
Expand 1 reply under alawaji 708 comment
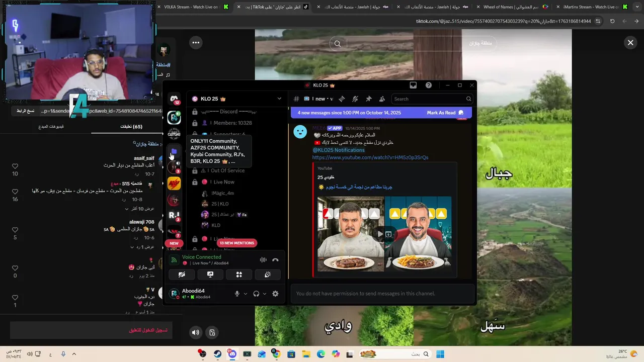tap(142, 247)
